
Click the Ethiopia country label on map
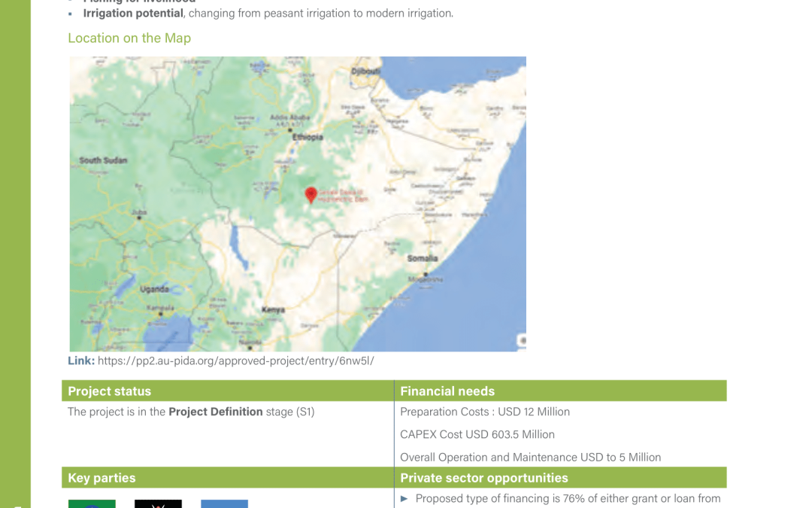click(308, 138)
